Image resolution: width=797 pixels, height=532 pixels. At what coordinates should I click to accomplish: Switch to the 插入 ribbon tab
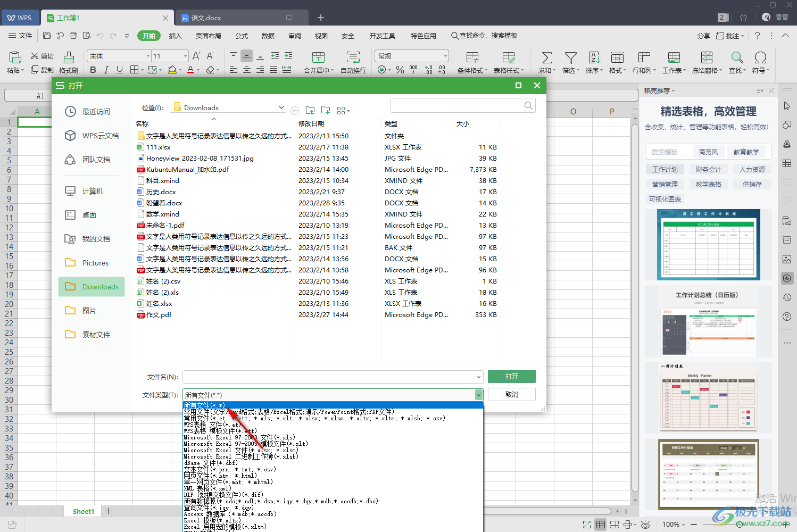[x=175, y=36]
